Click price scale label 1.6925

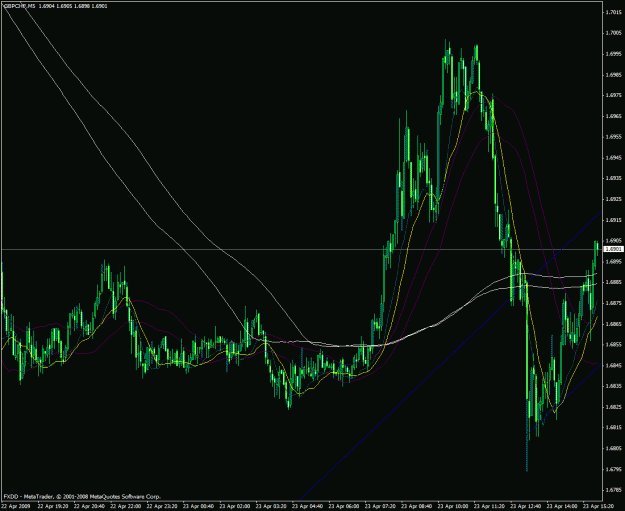coord(613,199)
